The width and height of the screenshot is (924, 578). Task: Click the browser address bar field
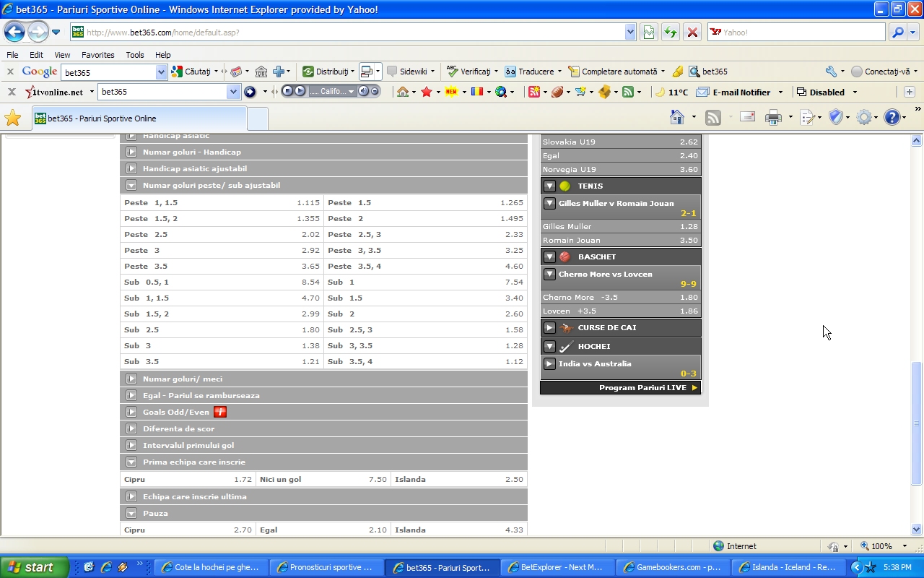click(x=354, y=32)
